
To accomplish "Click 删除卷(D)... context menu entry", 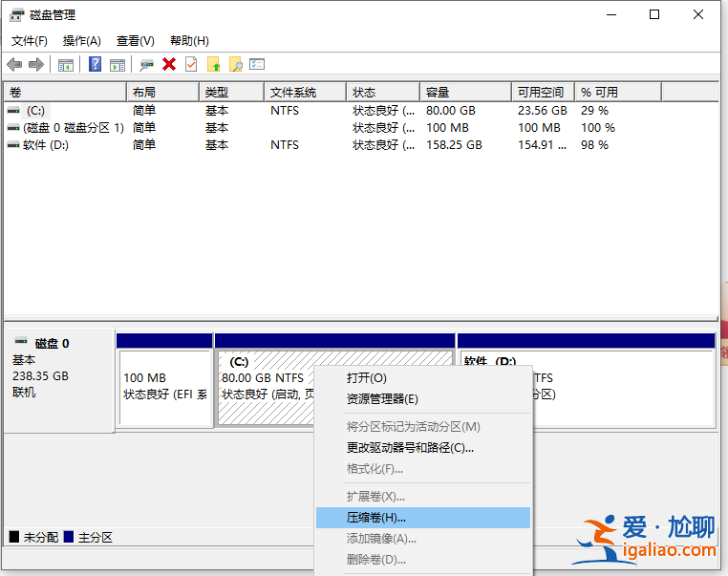I will [423, 560].
